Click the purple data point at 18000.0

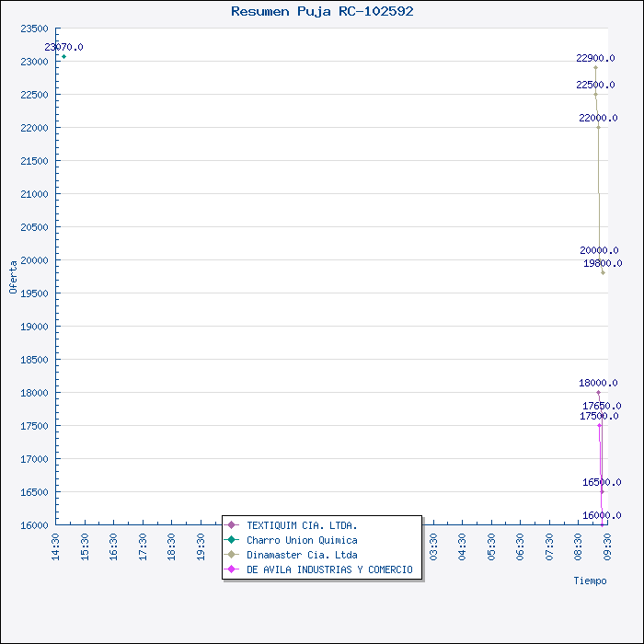(598, 393)
